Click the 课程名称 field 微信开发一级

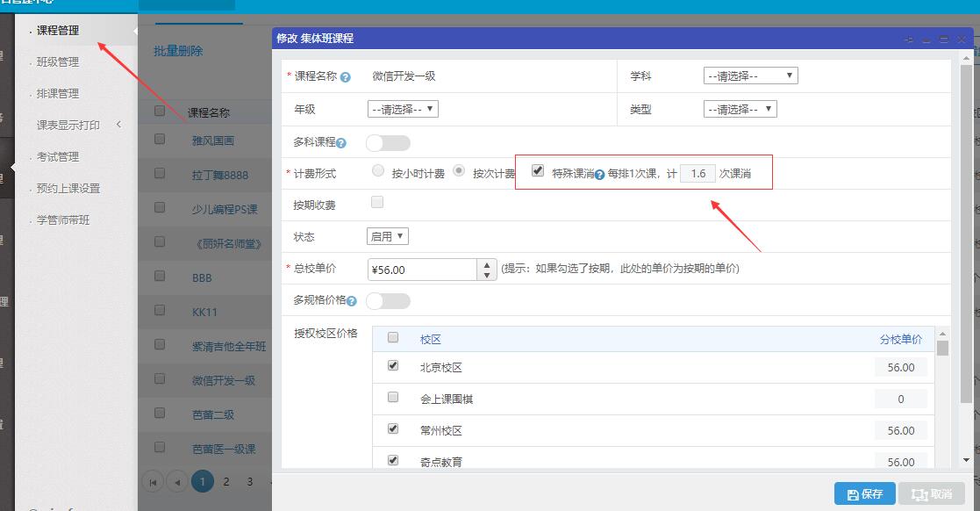[404, 76]
